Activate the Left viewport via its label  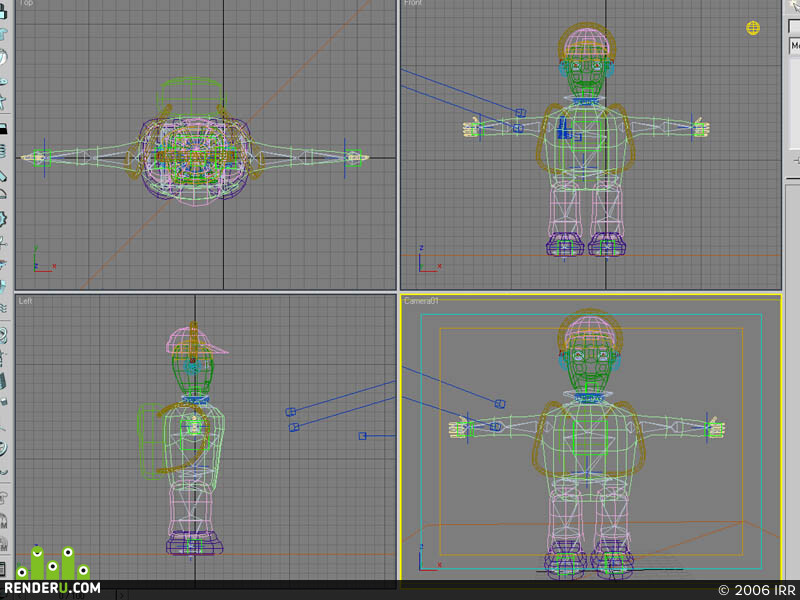(25, 301)
